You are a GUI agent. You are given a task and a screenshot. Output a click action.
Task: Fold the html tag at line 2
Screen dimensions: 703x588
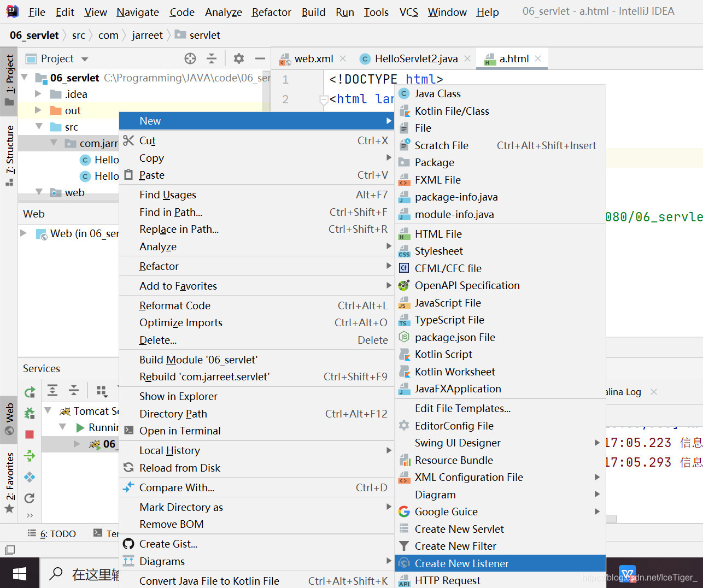[x=323, y=99]
